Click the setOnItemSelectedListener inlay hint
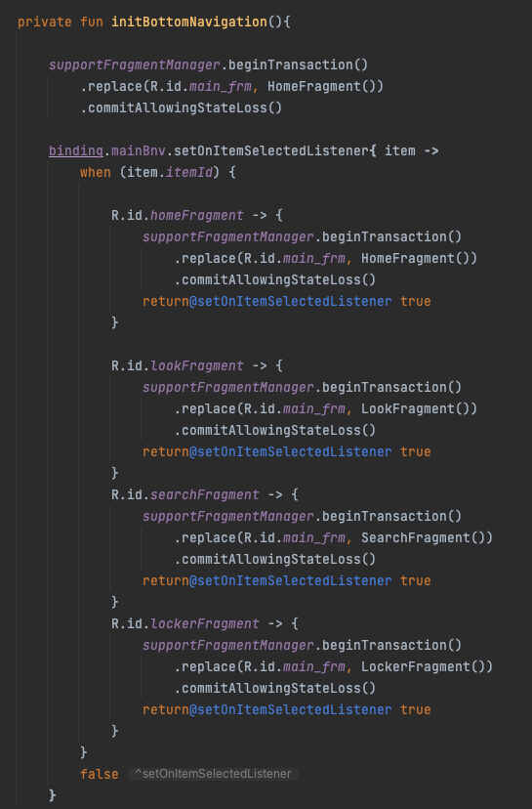Viewport: 532px width, 809px height. pyautogui.click(x=213, y=774)
